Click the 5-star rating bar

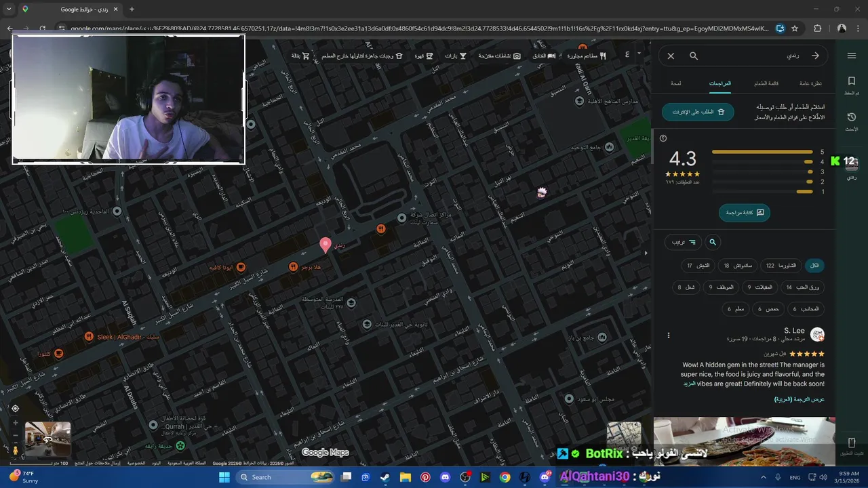(762, 152)
